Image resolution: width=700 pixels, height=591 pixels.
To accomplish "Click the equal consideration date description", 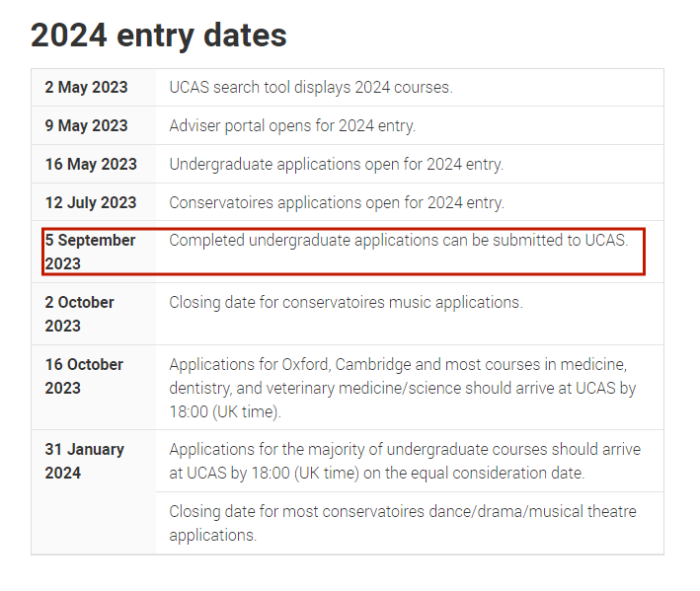I will tap(405, 461).
